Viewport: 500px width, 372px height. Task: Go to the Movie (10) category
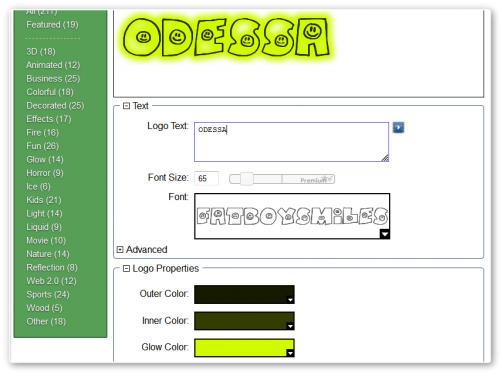tap(46, 241)
